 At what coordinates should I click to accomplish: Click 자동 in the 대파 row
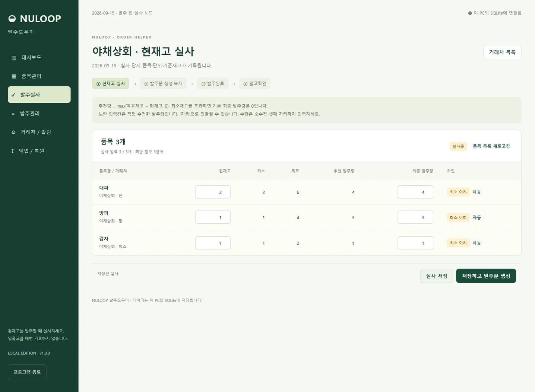tap(477, 192)
